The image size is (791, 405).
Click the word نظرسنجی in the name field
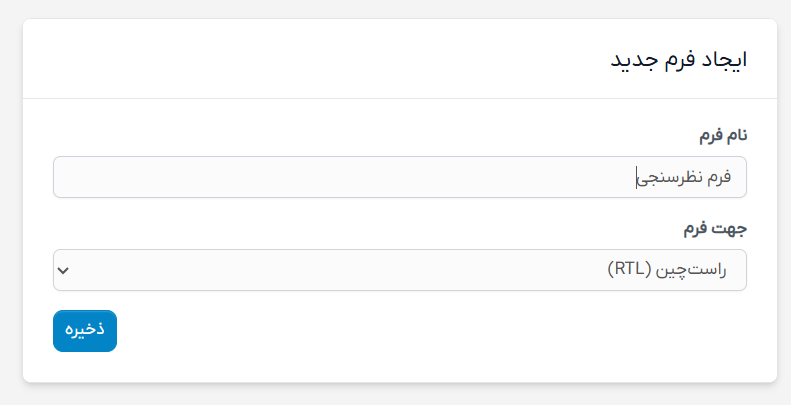pyautogui.click(x=671, y=177)
